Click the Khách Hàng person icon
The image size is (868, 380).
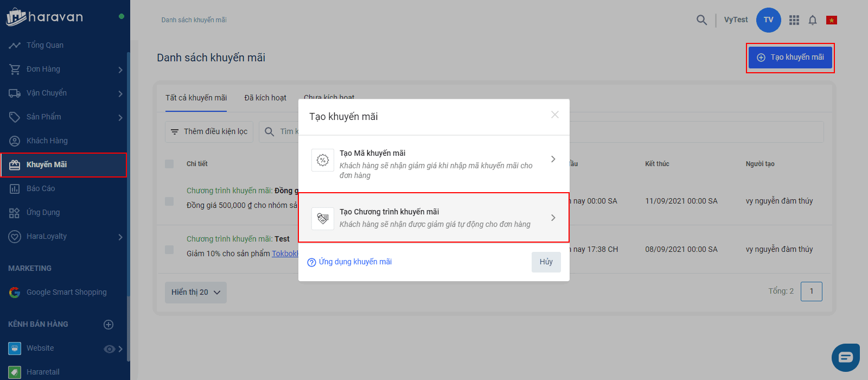[x=15, y=141]
